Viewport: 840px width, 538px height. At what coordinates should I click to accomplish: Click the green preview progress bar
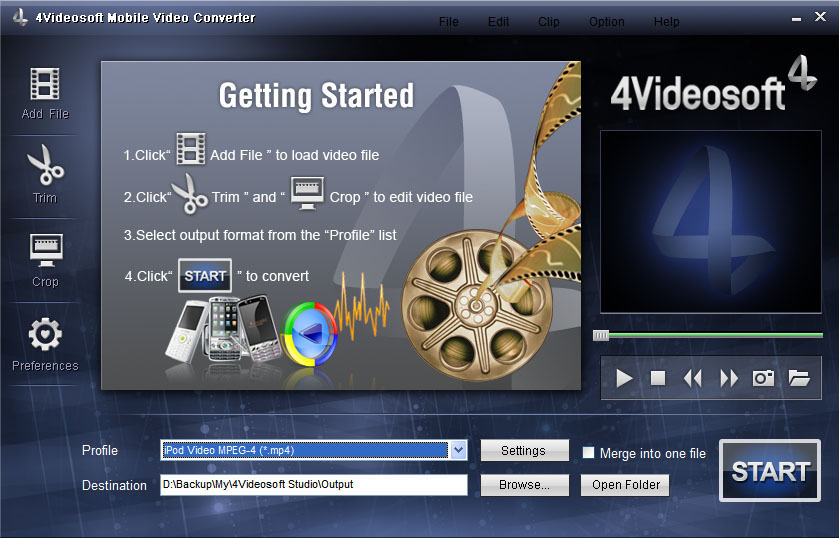coord(716,335)
